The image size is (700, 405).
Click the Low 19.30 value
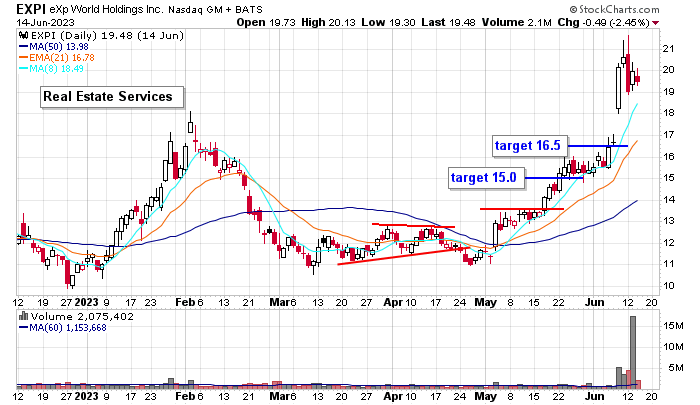[x=388, y=22]
